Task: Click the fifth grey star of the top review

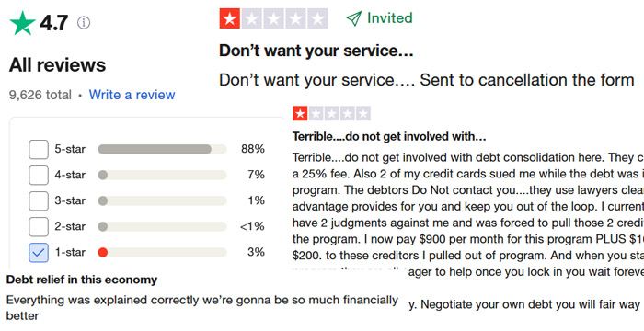Action: coord(317,18)
